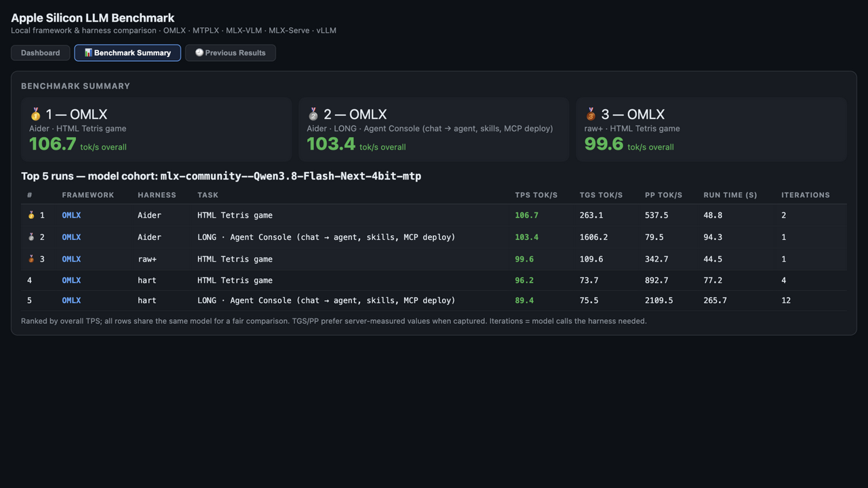Image resolution: width=868 pixels, height=488 pixels.
Task: Click the large 106.7 score in the first card
Action: [x=53, y=144]
